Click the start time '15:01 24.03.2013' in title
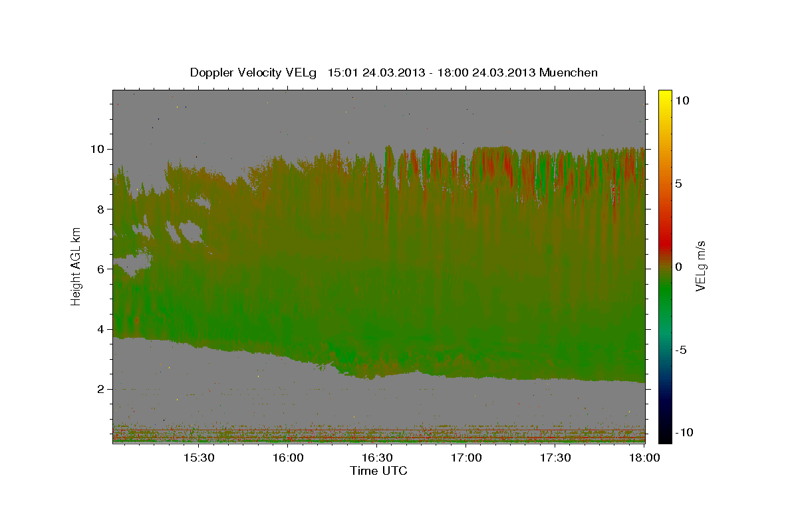Viewport: 798px width, 532px height. [375, 72]
